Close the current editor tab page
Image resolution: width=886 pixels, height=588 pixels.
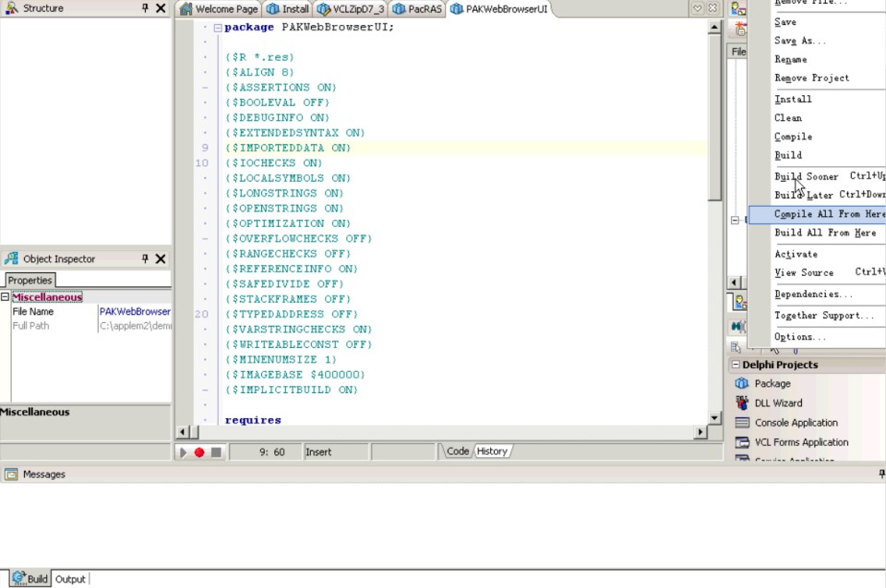(712, 8)
